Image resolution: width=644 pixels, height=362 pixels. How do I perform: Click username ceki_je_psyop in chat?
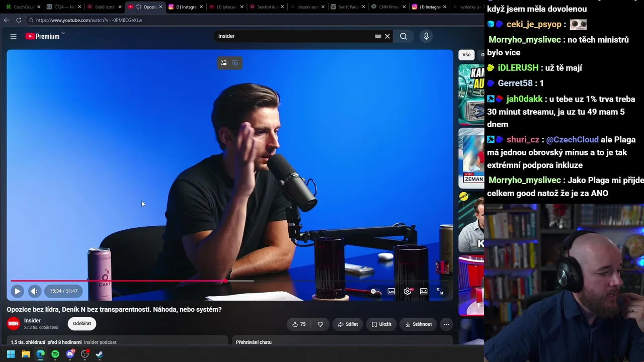(534, 24)
